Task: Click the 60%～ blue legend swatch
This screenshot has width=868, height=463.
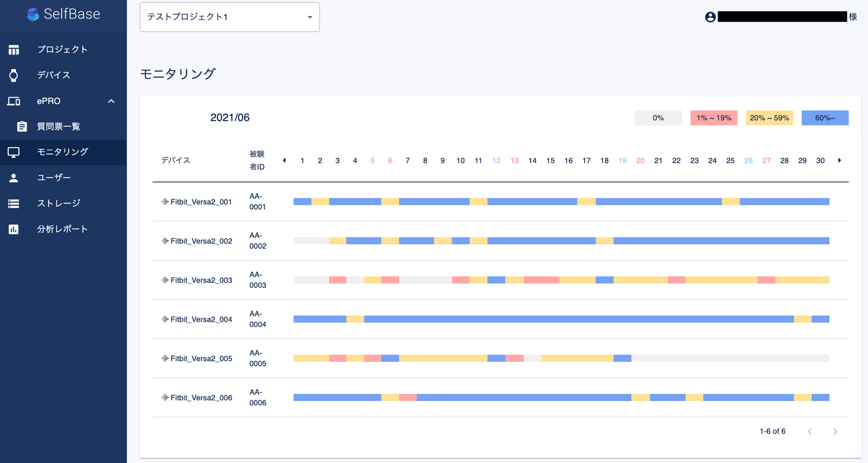Action: 825,118
